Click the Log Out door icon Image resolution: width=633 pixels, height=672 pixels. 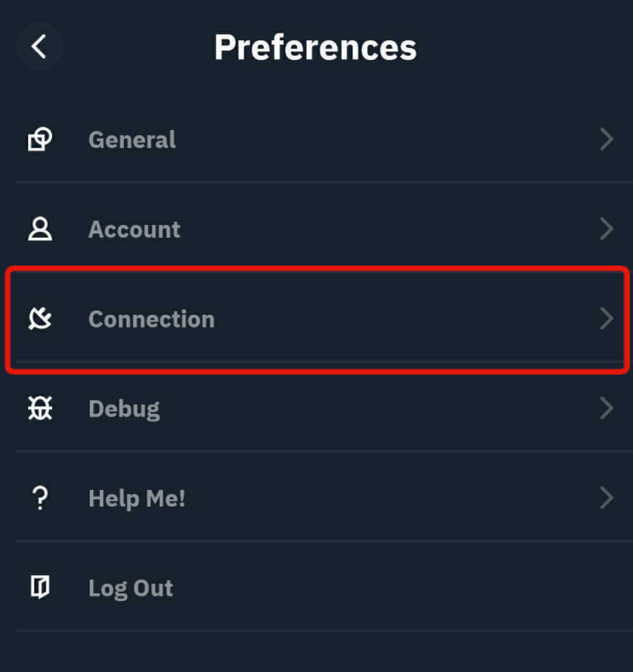[x=40, y=588]
